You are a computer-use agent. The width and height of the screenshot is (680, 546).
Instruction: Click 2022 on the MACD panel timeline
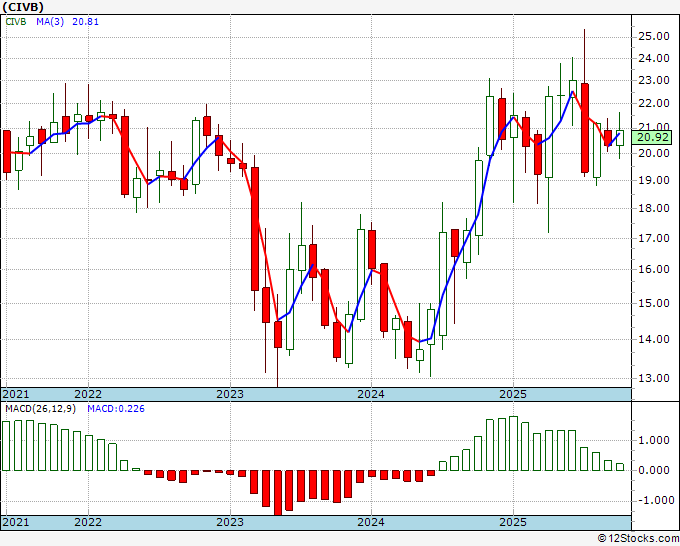tap(88, 522)
